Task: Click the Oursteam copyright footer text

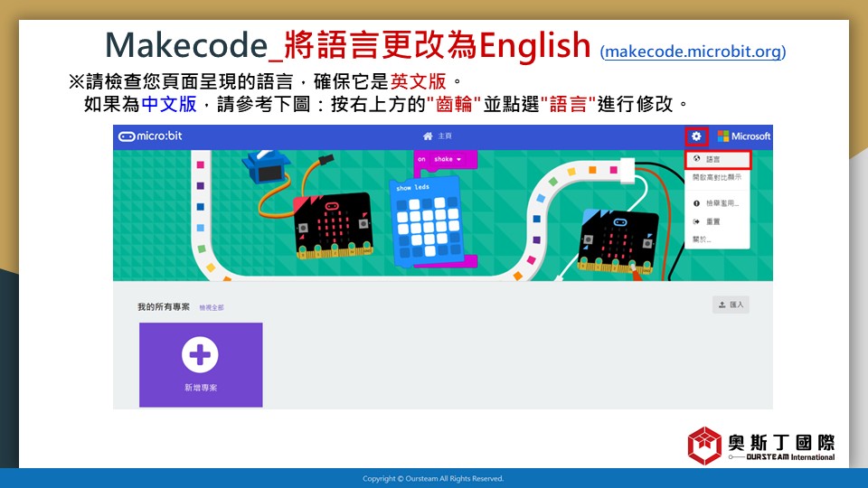Action: (x=433, y=479)
